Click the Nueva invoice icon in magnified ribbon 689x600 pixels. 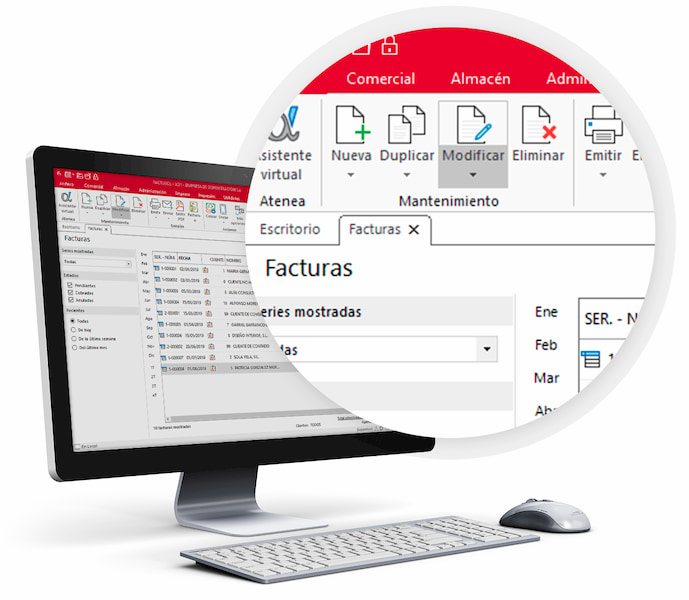[x=351, y=126]
